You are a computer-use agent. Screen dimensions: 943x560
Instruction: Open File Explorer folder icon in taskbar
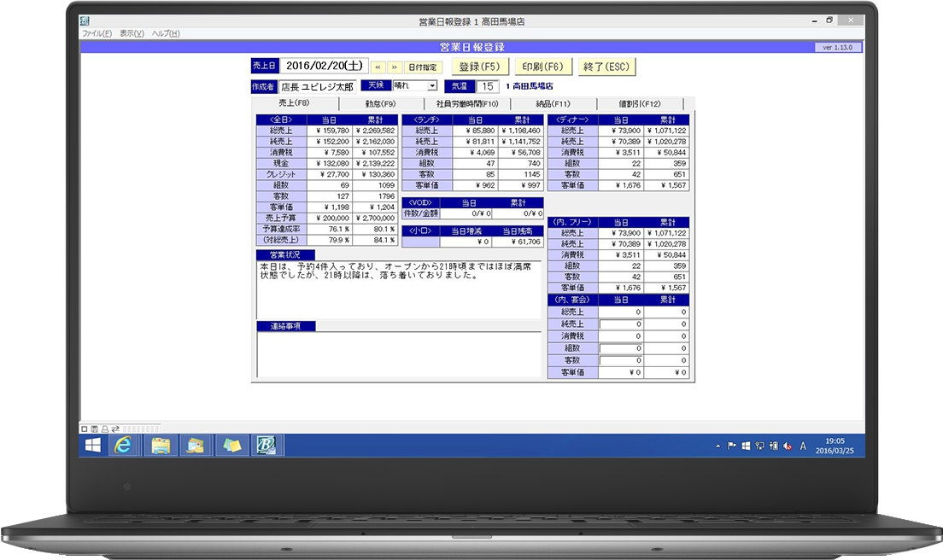coord(160,445)
